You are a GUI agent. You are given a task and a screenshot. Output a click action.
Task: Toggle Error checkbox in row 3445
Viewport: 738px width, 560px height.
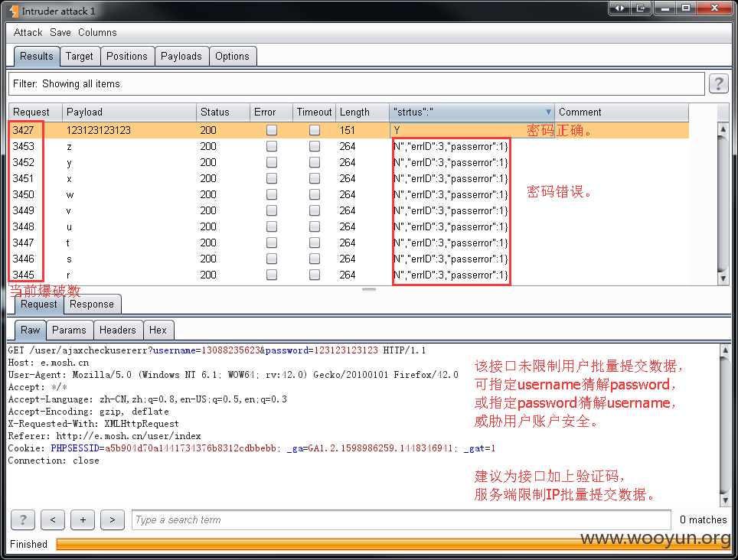tap(272, 275)
